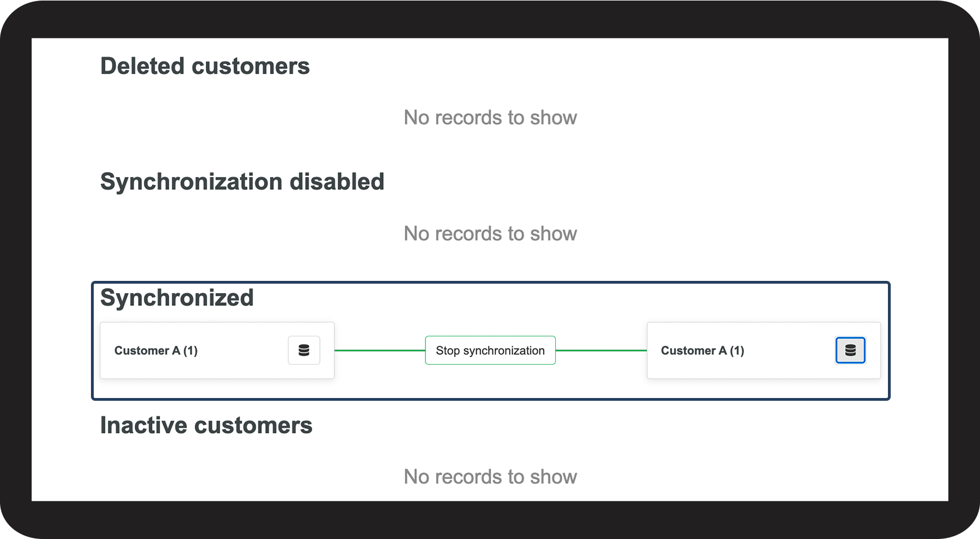Click the highlighted database icon on right Customer A card
This screenshot has width=980, height=539.
(850, 350)
